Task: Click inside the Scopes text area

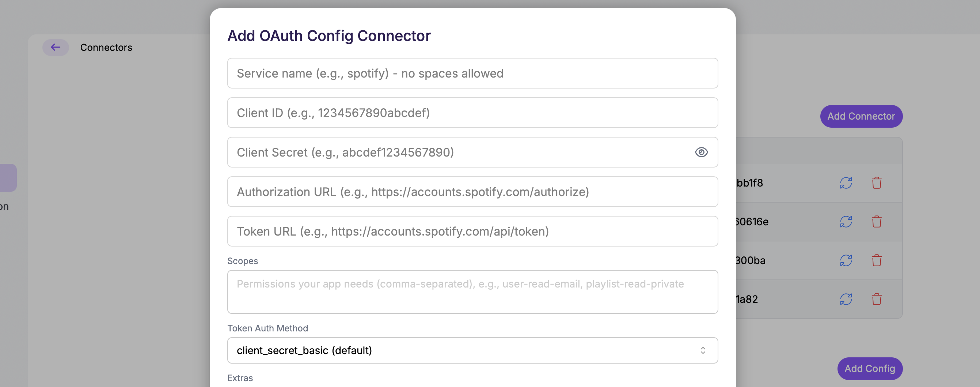Action: [472, 292]
